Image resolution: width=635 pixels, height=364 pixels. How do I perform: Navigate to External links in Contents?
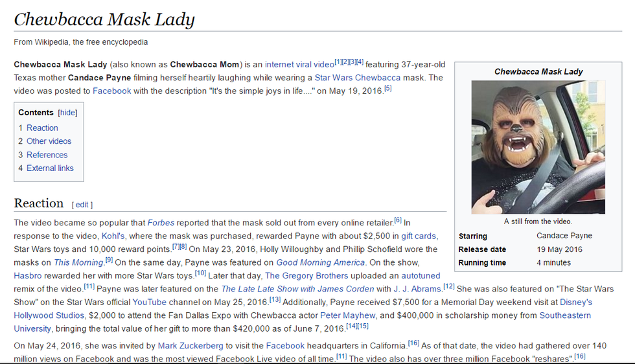pyautogui.click(x=50, y=168)
